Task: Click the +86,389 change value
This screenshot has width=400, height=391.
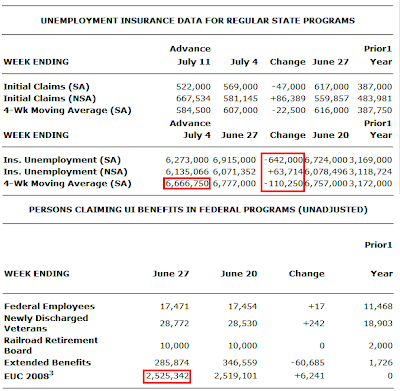Action: [x=288, y=98]
